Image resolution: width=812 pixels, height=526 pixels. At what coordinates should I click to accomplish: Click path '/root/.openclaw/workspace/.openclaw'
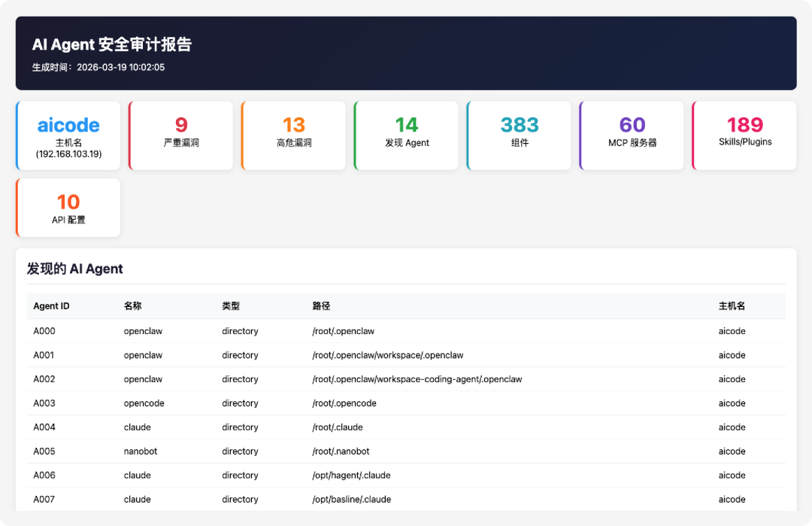click(388, 355)
